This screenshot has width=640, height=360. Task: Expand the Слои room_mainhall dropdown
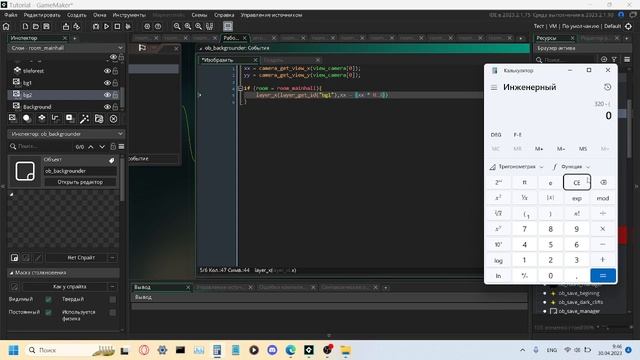coord(120,48)
